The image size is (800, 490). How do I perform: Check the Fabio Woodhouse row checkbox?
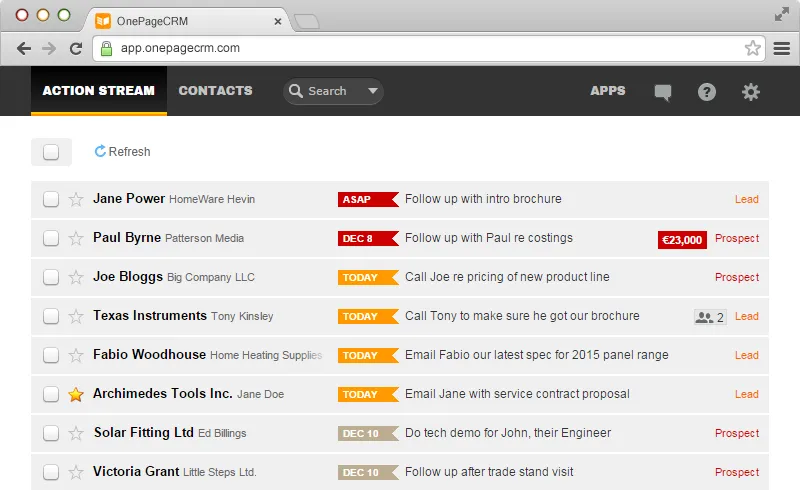(x=51, y=355)
